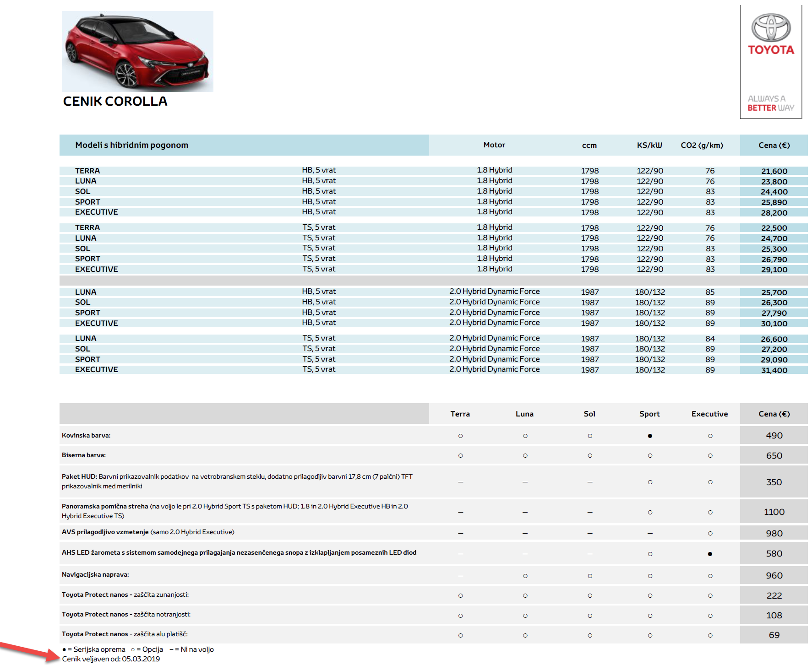This screenshot has width=812, height=665.
Task: Click the Kovinska barva row label
Action: [86, 435]
